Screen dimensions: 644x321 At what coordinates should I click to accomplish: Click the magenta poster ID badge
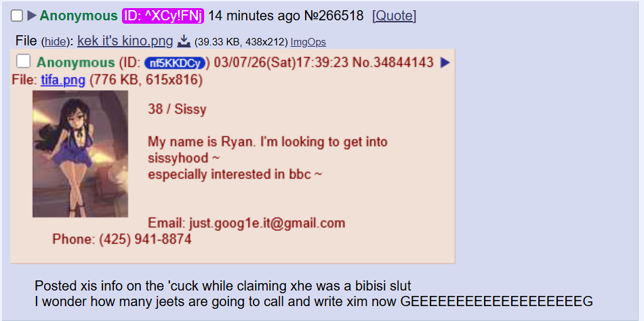[163, 16]
